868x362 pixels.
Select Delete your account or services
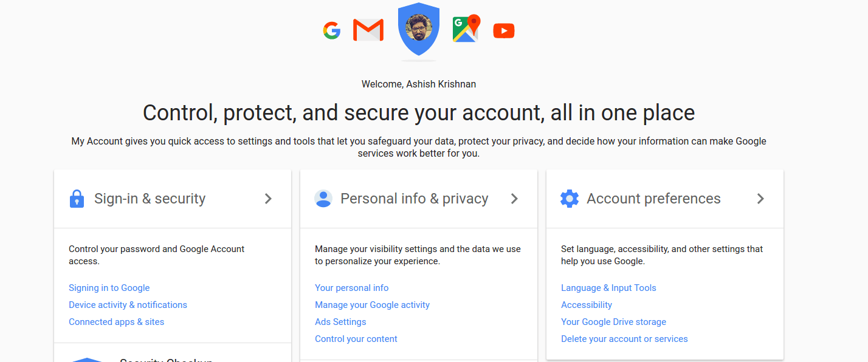[624, 339]
